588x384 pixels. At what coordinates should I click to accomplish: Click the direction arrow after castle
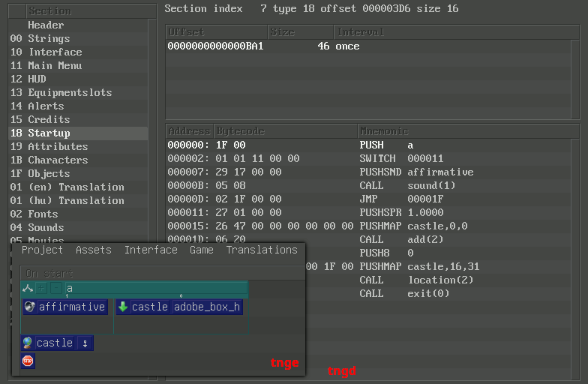85,343
